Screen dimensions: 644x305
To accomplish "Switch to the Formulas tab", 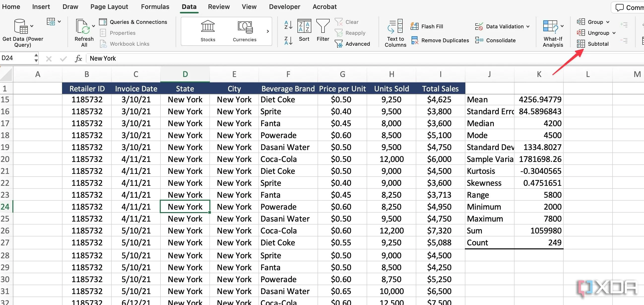I will pos(155,7).
